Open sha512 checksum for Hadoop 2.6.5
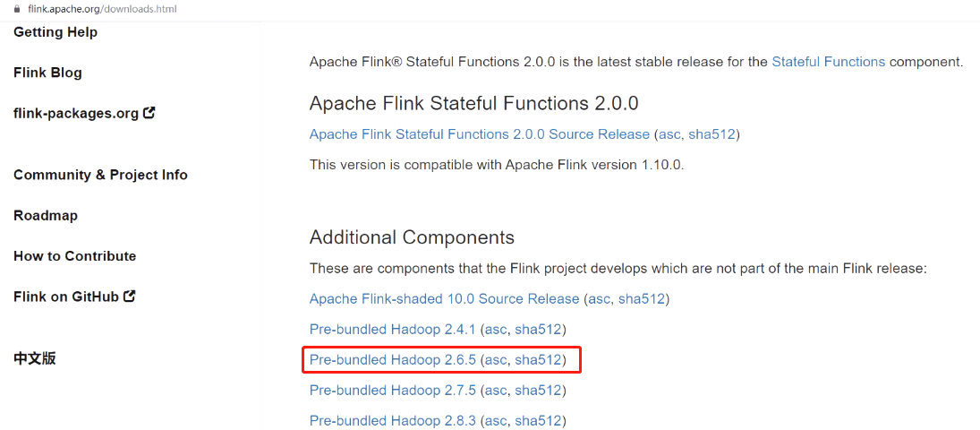 coord(538,360)
